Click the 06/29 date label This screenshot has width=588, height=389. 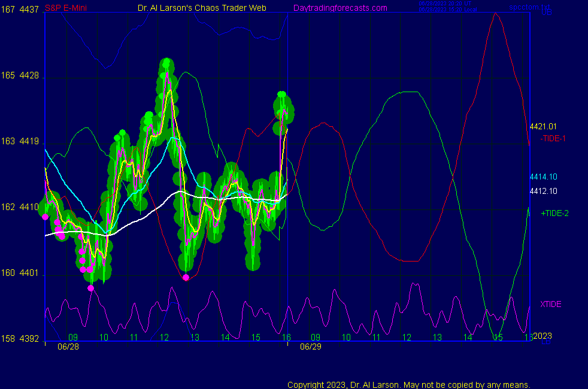[x=311, y=347]
